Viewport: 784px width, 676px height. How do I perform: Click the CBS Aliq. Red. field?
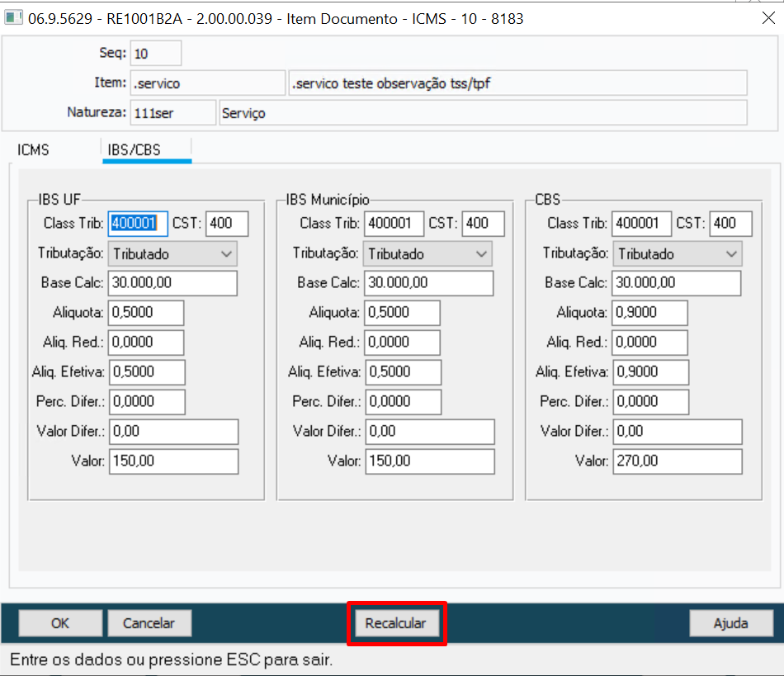point(649,343)
